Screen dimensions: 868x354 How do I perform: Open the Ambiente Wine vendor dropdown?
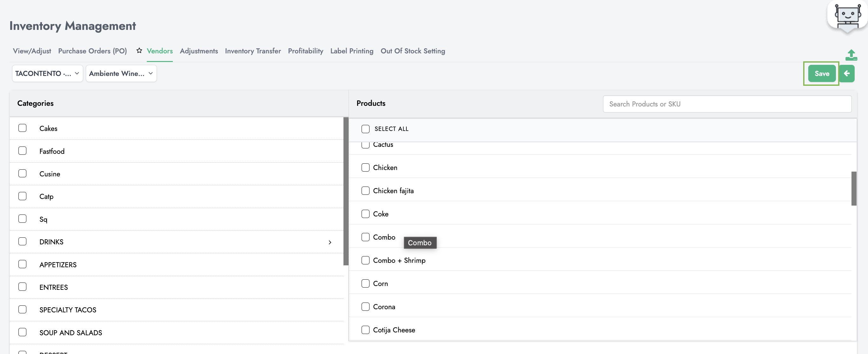coord(121,73)
